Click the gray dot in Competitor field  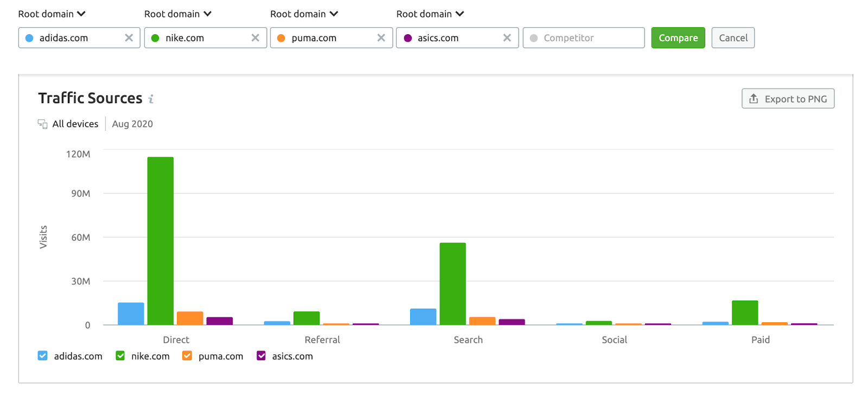tap(534, 38)
